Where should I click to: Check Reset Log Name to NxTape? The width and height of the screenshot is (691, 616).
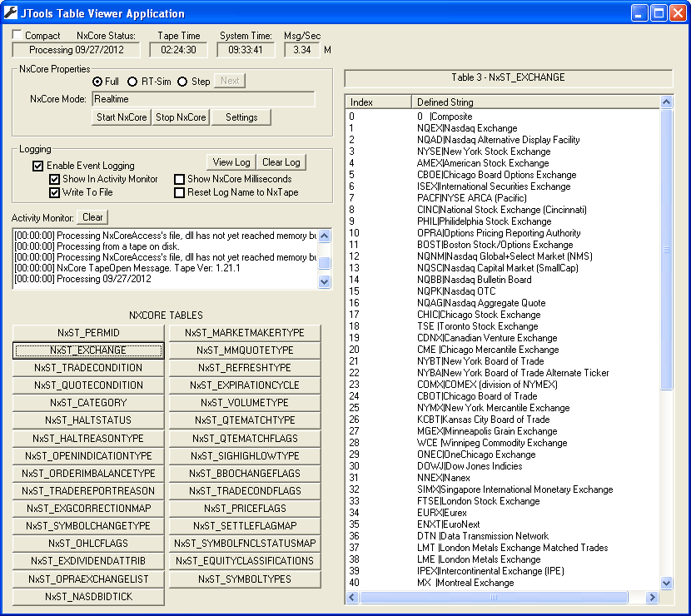click(179, 192)
